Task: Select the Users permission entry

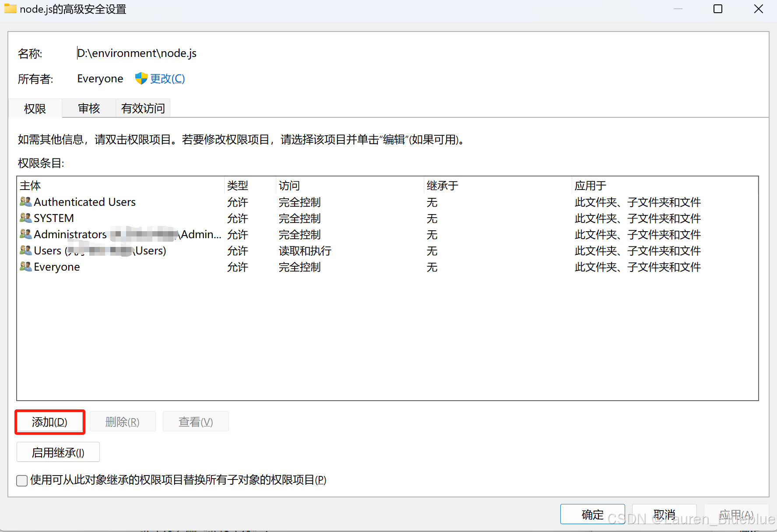Action: pyautogui.click(x=387, y=250)
